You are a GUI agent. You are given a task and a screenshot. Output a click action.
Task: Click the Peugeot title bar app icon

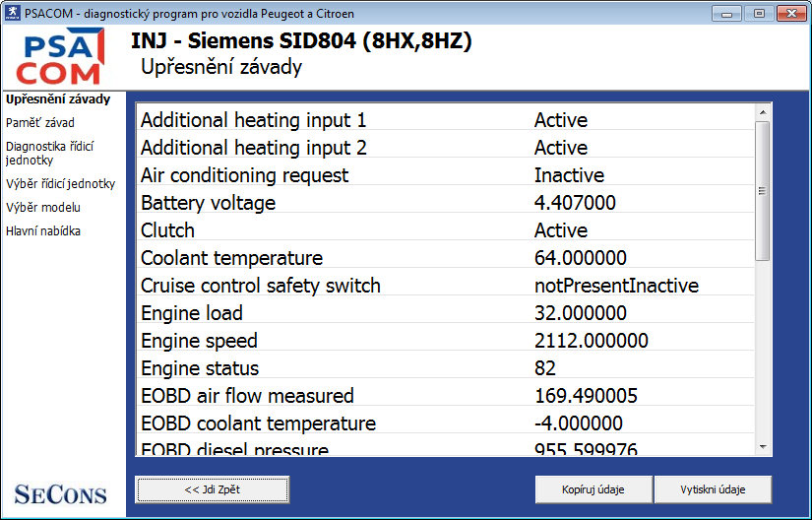point(12,14)
